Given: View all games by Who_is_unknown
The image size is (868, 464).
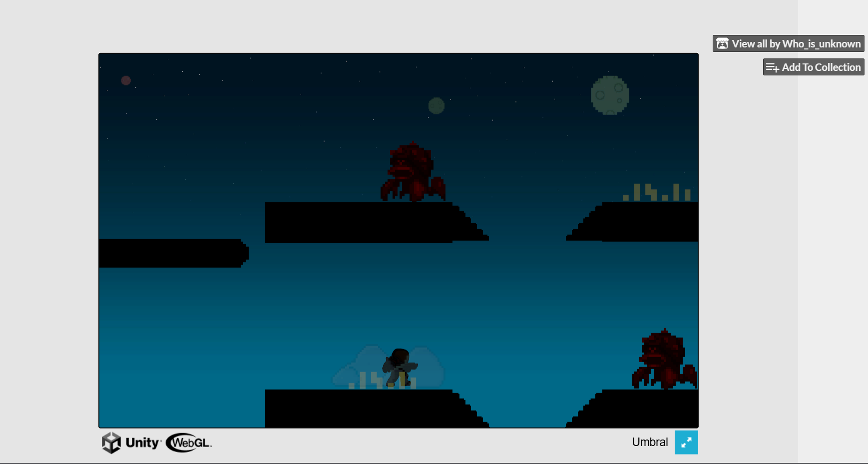Looking at the screenshot, I should coord(796,44).
